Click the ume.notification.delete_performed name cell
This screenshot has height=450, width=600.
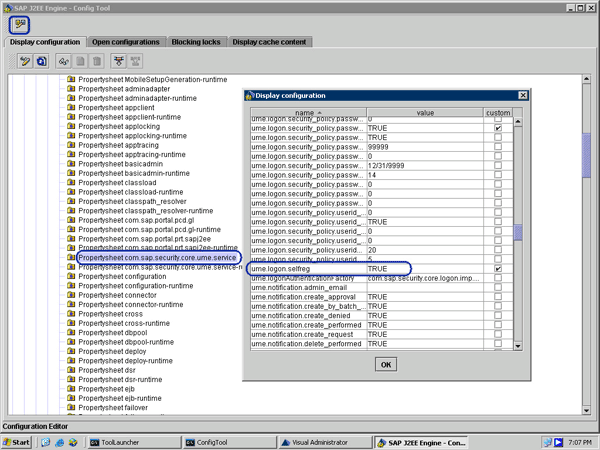pos(308,344)
